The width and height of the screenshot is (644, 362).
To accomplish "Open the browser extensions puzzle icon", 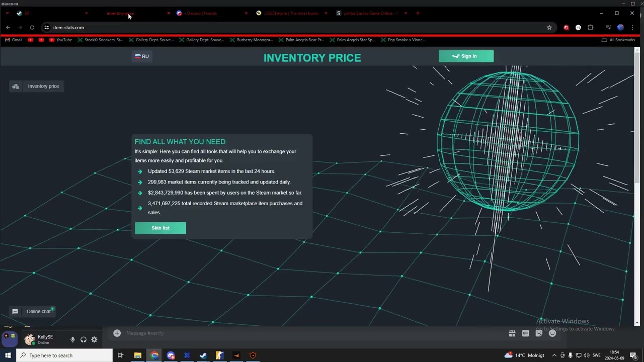I will click(591, 28).
